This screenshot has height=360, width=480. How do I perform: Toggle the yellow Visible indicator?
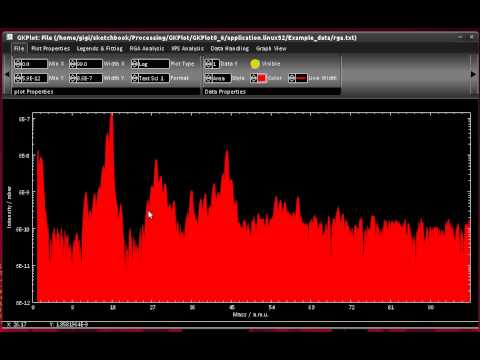click(x=255, y=64)
